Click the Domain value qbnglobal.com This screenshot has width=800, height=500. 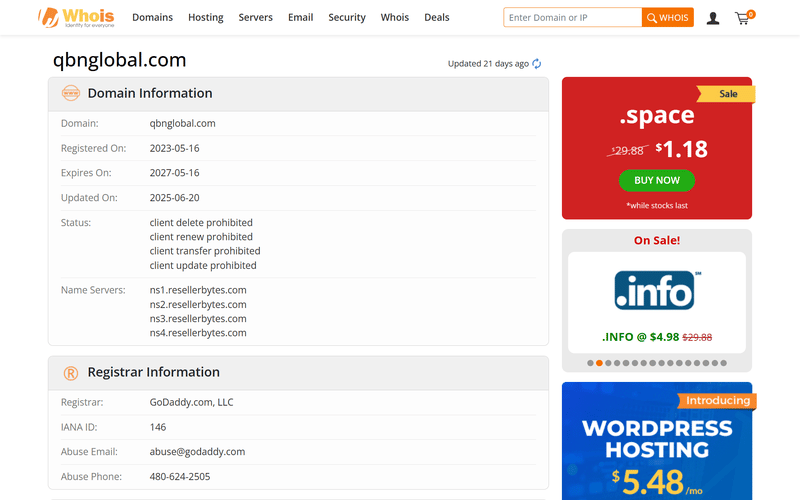[x=182, y=123]
